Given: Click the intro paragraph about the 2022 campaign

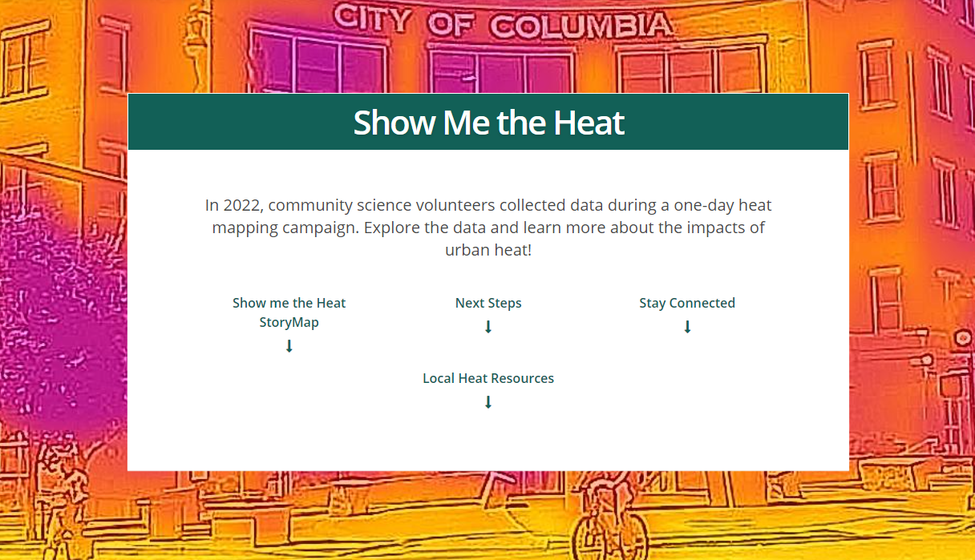Looking at the screenshot, I should (x=488, y=228).
